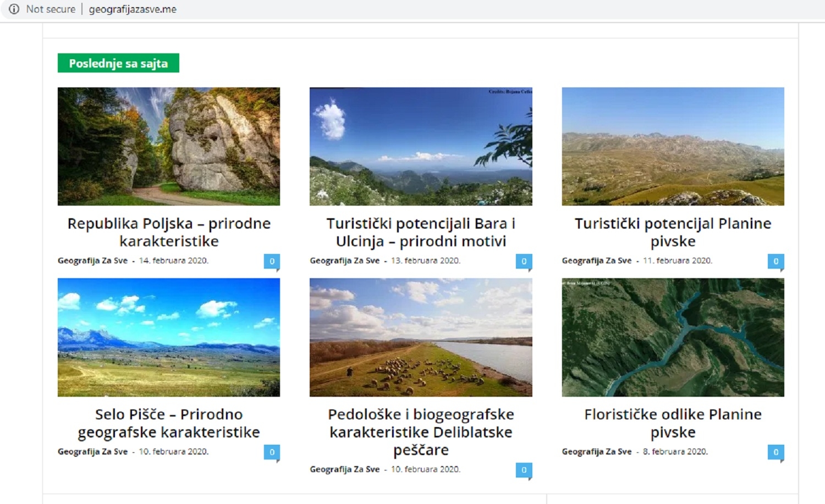
Task: Open comments icon for Deliblatske peščare article
Action: [x=523, y=470]
